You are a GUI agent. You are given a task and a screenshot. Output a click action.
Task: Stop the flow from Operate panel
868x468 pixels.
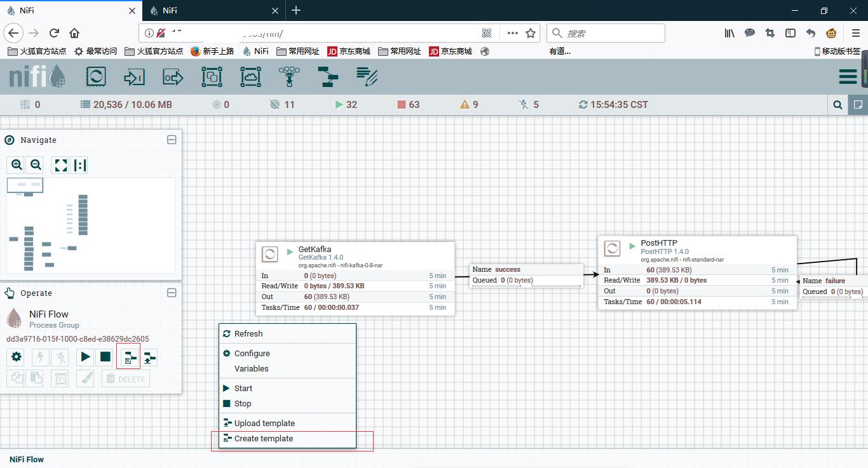pyautogui.click(x=105, y=358)
